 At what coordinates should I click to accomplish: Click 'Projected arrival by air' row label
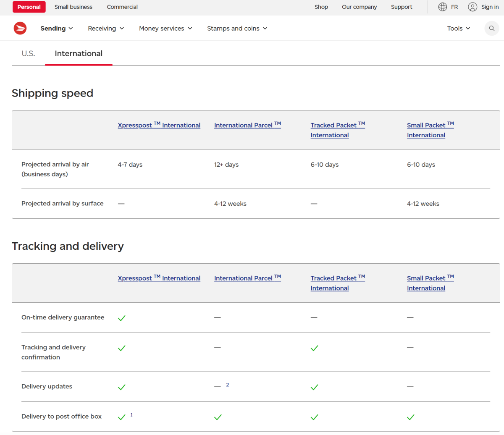[x=55, y=169]
